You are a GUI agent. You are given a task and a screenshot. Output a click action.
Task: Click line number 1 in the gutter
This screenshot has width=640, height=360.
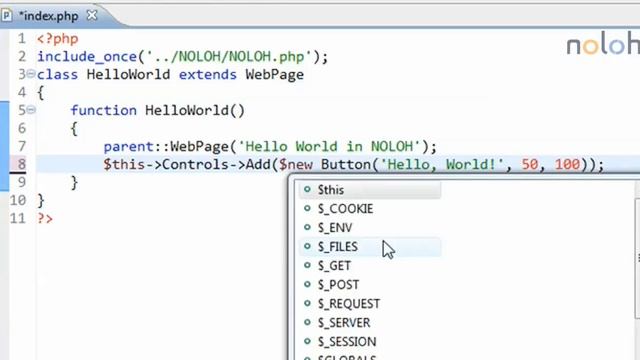22,39
